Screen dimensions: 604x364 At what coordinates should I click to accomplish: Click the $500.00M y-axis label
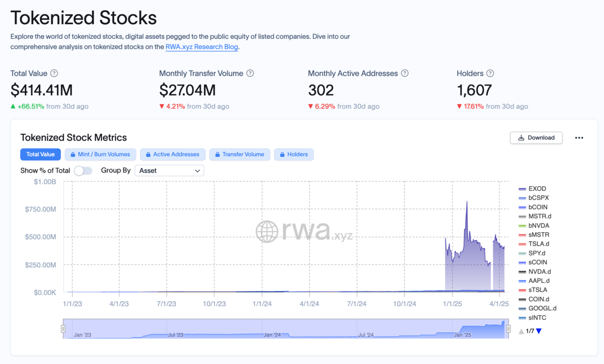click(x=40, y=237)
